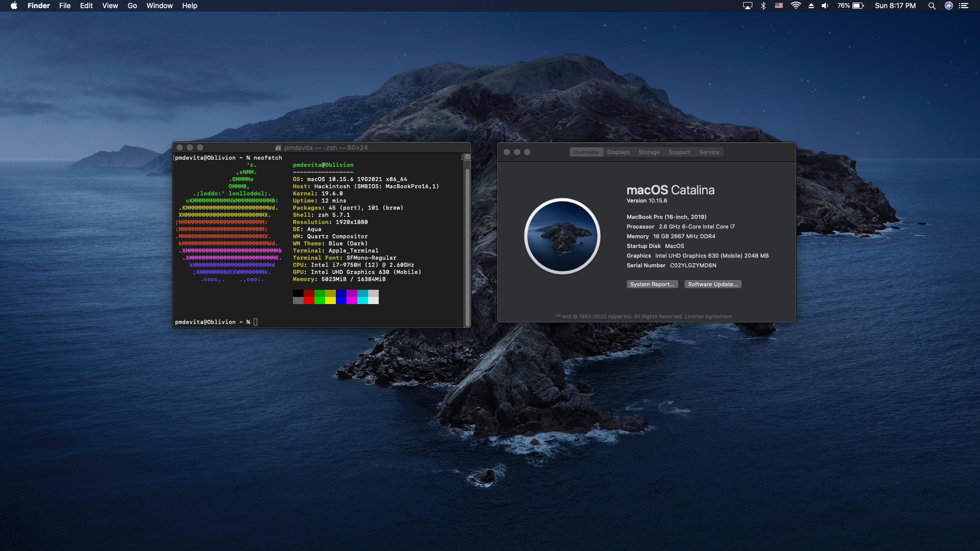Click the neofetch 'GPU: Intel UHD Graphics 630' line
This screenshot has width=980, height=551.
[x=357, y=272]
